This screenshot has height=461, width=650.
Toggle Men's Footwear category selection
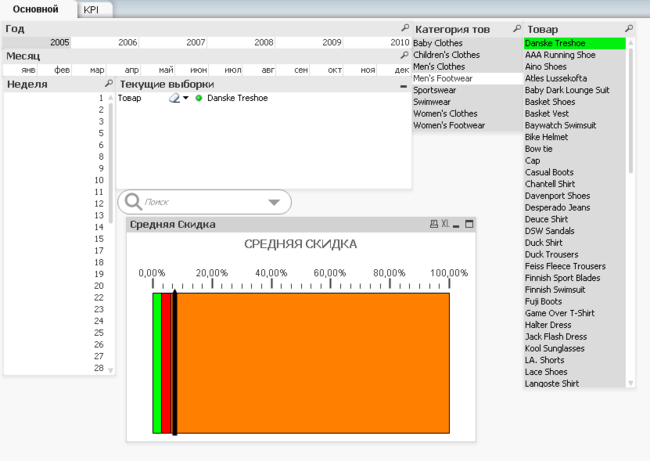point(443,78)
